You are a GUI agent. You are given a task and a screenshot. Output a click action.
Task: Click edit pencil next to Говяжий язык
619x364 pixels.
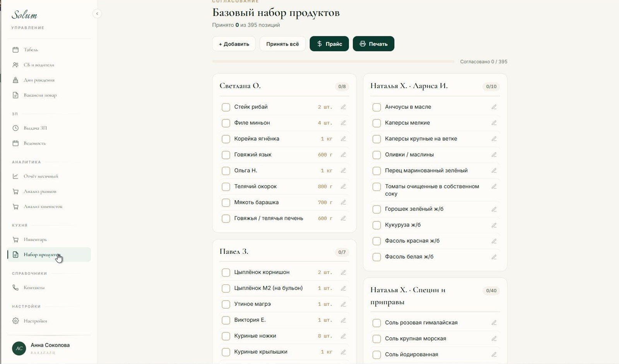[x=343, y=155]
